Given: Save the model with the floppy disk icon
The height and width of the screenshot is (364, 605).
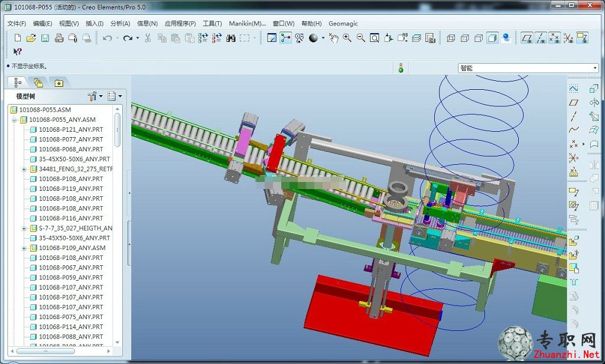Looking at the screenshot, I should (45, 38).
